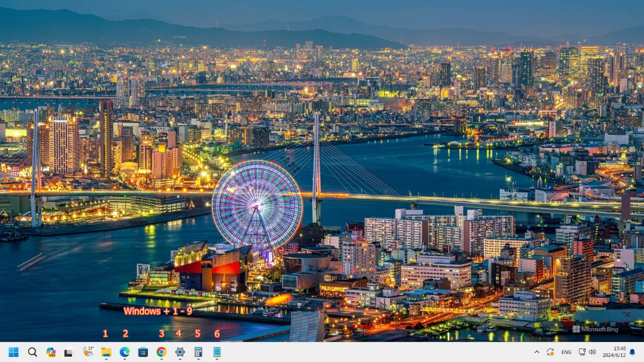644x362 pixels.
Task: Expand hidden system tray icons
Action: tap(537, 352)
